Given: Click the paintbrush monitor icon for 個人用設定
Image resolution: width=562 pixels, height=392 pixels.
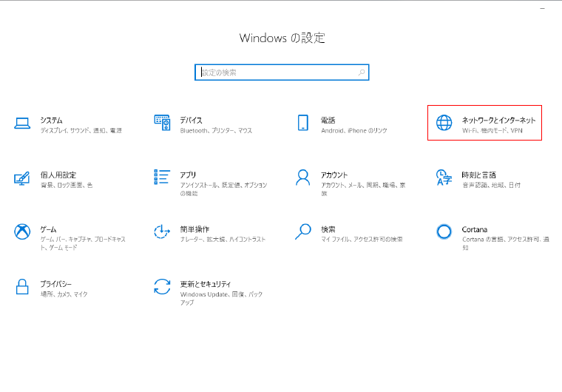Looking at the screenshot, I should (x=22, y=178).
